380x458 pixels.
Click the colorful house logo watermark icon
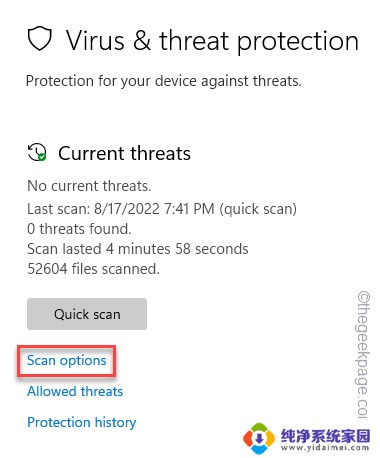click(259, 438)
